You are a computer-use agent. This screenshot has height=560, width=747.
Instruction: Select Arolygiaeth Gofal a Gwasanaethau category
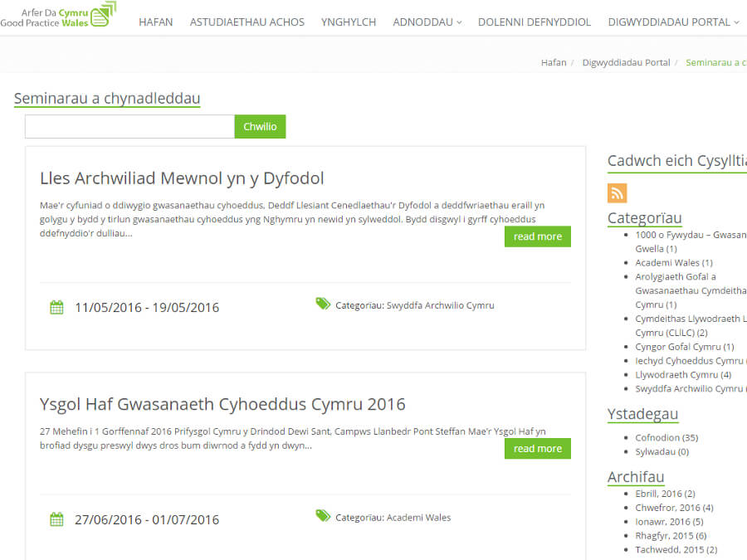pos(691,290)
